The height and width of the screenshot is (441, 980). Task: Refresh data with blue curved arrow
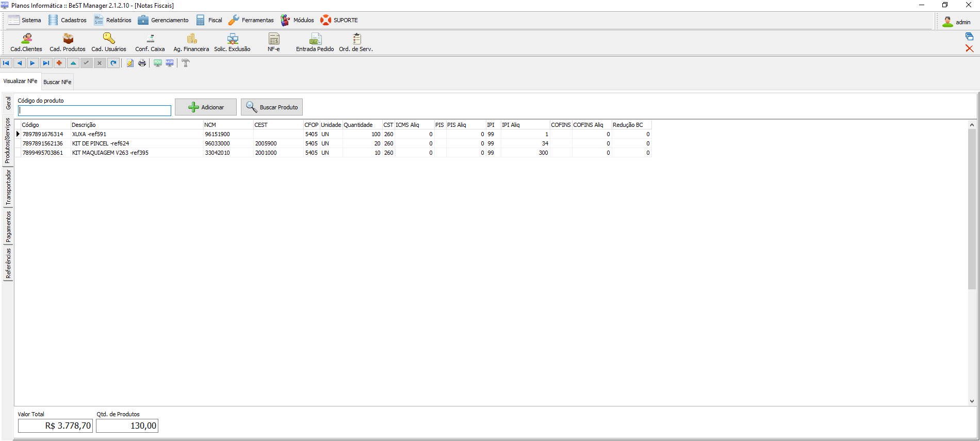(x=113, y=63)
